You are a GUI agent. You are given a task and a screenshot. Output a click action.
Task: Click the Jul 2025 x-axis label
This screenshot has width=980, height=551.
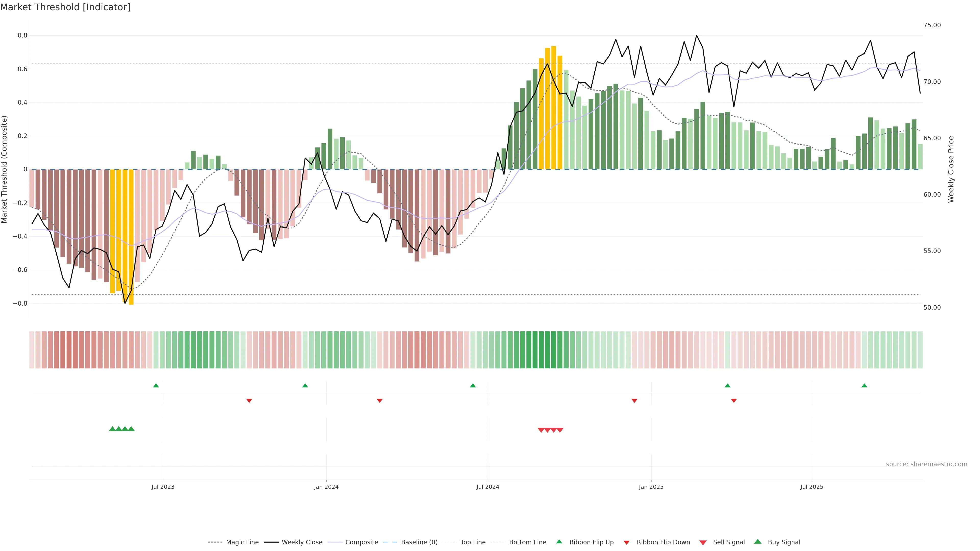(x=812, y=487)
